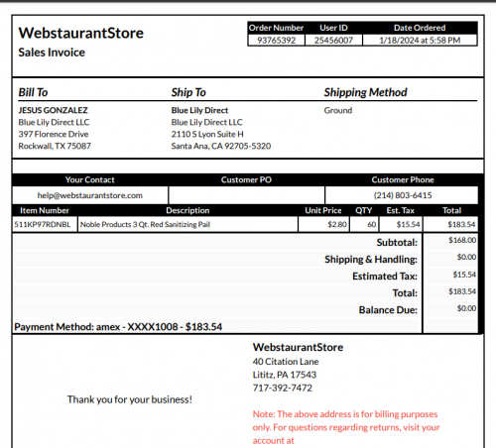Click Payment Method amex XXXX1008 line

[x=118, y=327]
